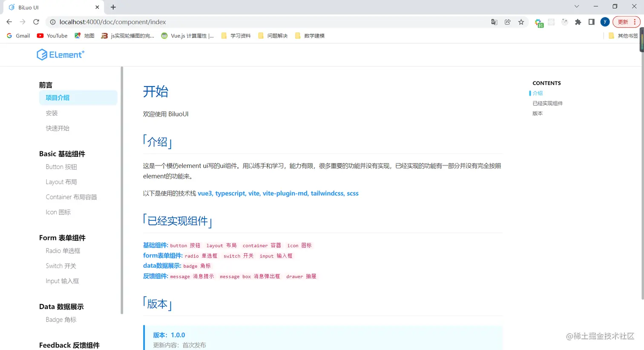Image resolution: width=644 pixels, height=350 pixels.
Task: Click 'message box 消息弹出框' code tag
Action: (x=250, y=276)
